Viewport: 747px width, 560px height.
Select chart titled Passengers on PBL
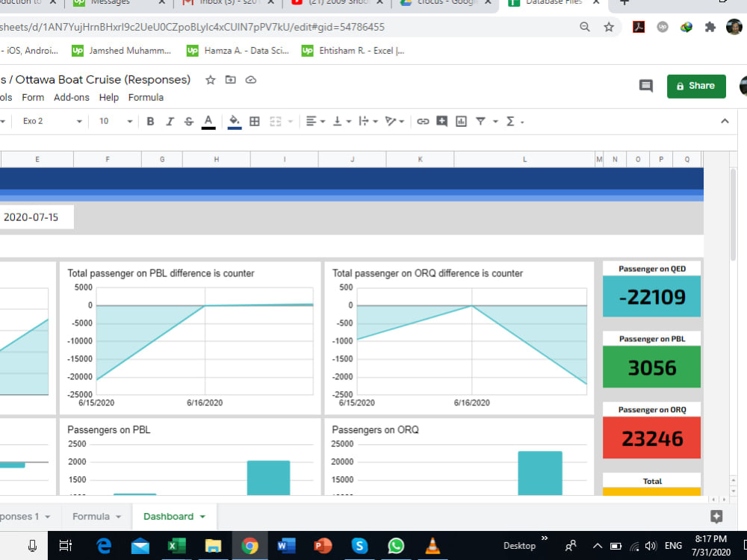(190, 457)
